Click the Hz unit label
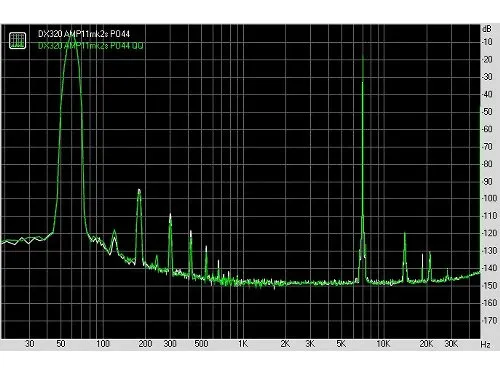The image size is (500, 375). click(x=485, y=345)
